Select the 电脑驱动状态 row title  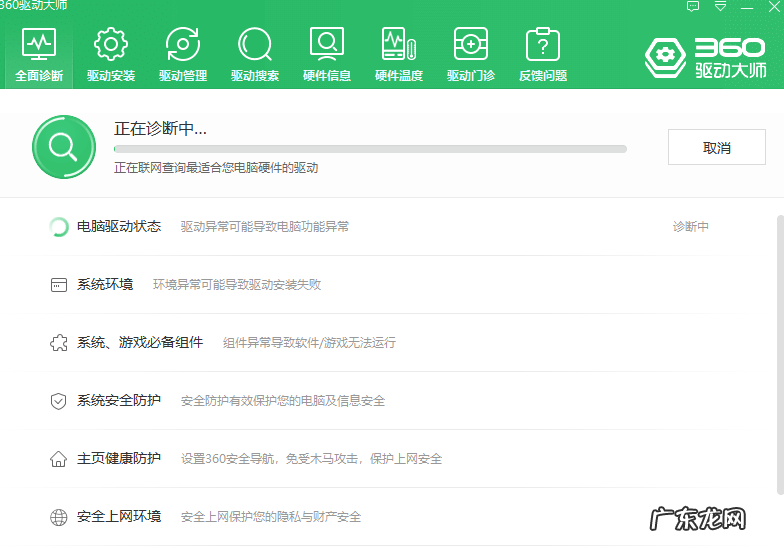tap(119, 226)
